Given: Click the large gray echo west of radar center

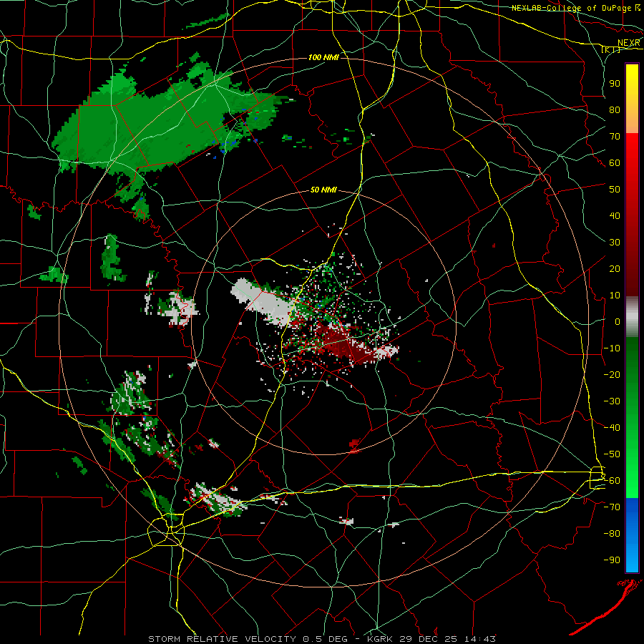Looking at the screenshot, I should 265,302.
